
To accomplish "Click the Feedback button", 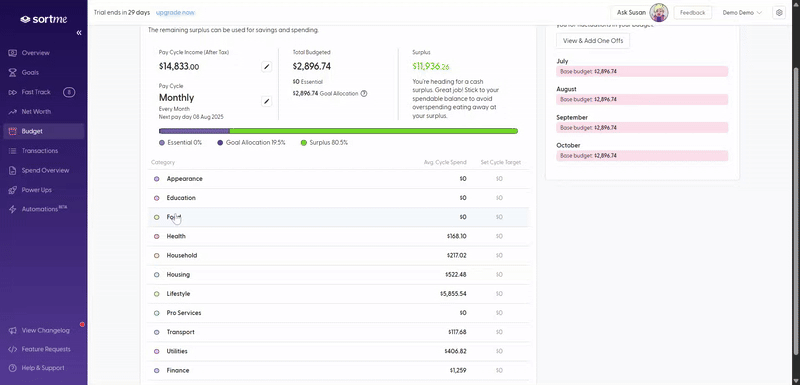I will (x=692, y=13).
